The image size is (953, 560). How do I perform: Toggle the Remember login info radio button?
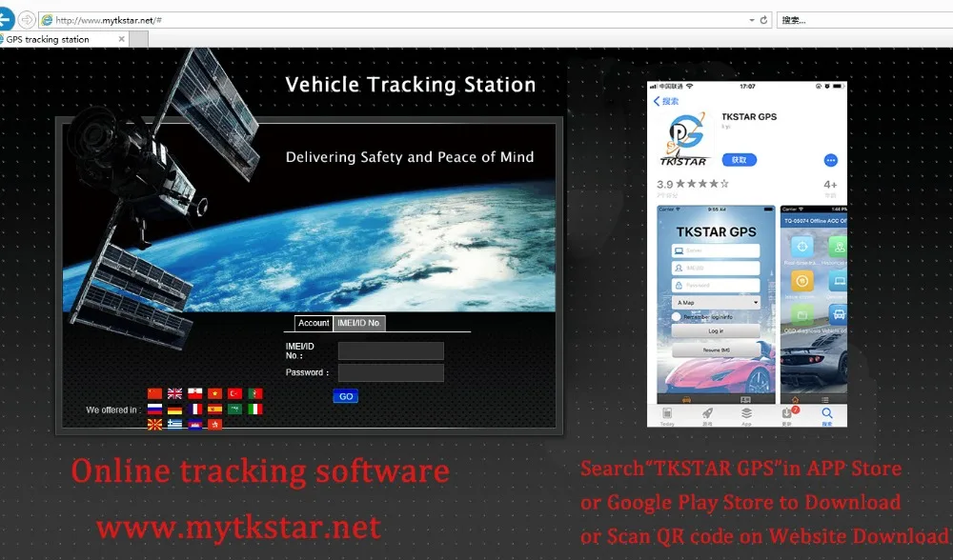pyautogui.click(x=676, y=316)
